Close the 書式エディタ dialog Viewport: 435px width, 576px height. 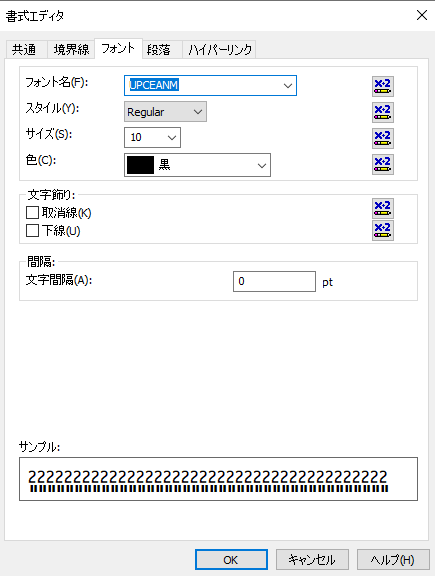422,15
